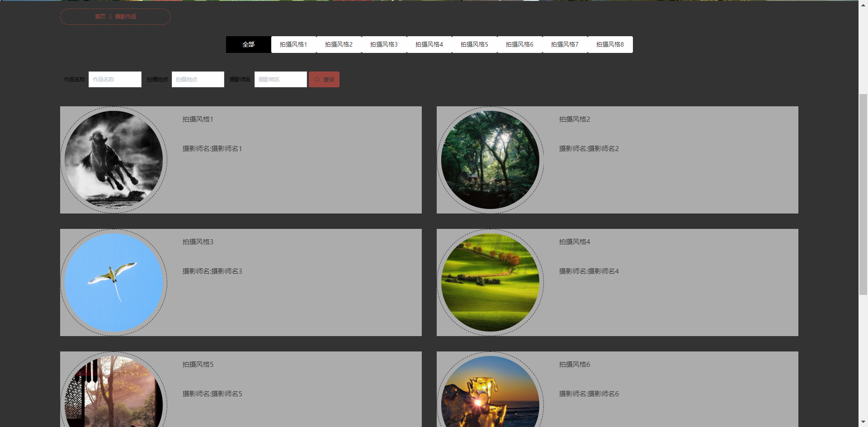Click the card title 拍摄风格2
Screen dimensions: 868x427
pyautogui.click(x=574, y=119)
